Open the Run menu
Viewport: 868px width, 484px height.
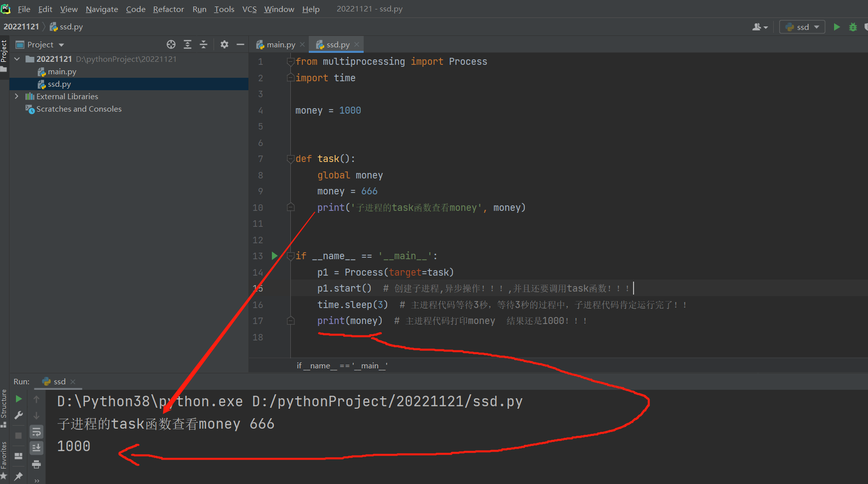point(199,9)
